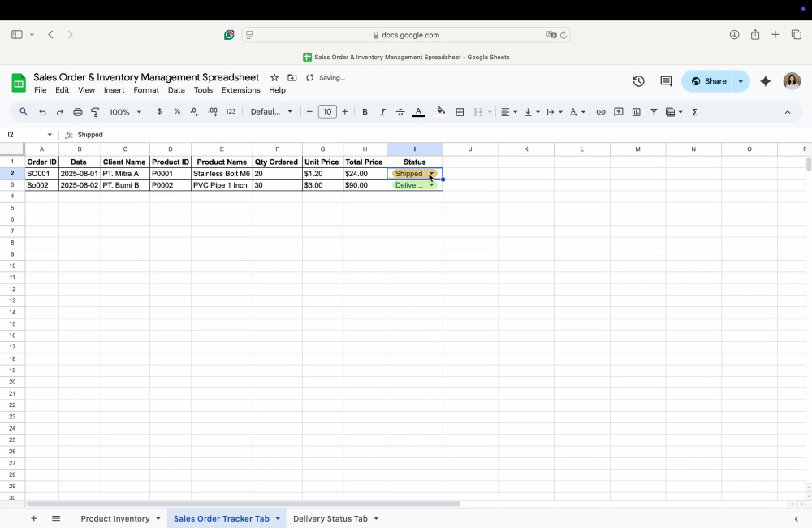Viewport: 812px width, 528px height.
Task: Open the Delivered status dropdown in row 3
Action: (x=415, y=185)
